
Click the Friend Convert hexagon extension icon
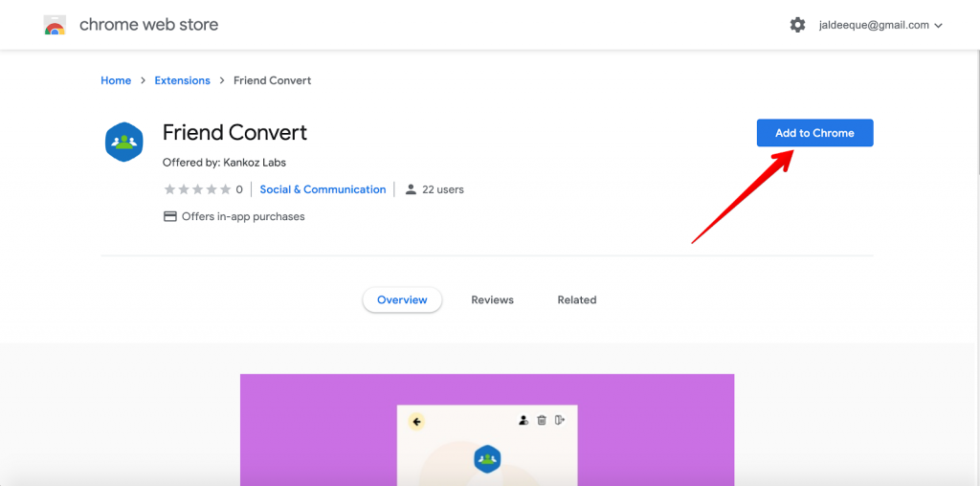pyautogui.click(x=123, y=142)
